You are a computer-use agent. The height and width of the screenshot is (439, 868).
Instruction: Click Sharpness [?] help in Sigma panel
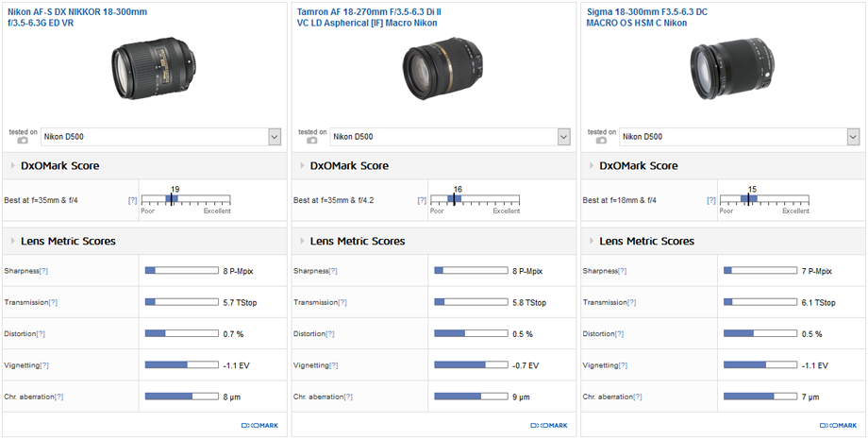pos(623,271)
